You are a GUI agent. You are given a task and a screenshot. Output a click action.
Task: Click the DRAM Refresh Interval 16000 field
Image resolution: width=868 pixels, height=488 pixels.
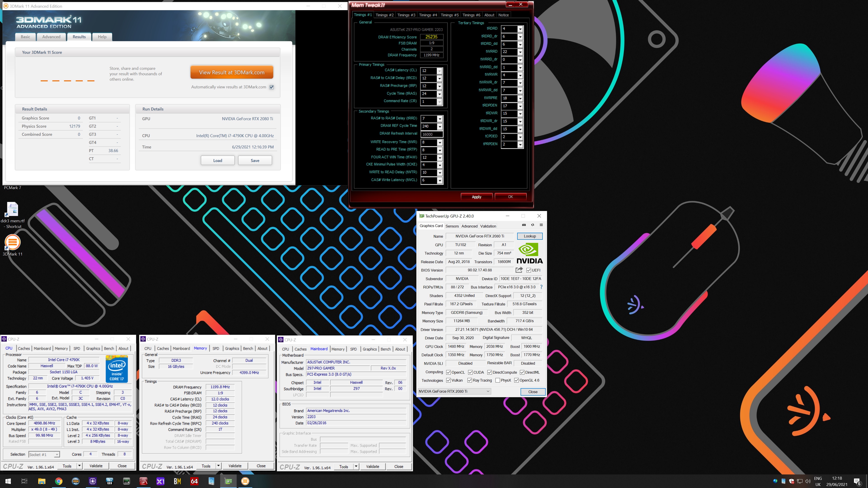tap(432, 134)
